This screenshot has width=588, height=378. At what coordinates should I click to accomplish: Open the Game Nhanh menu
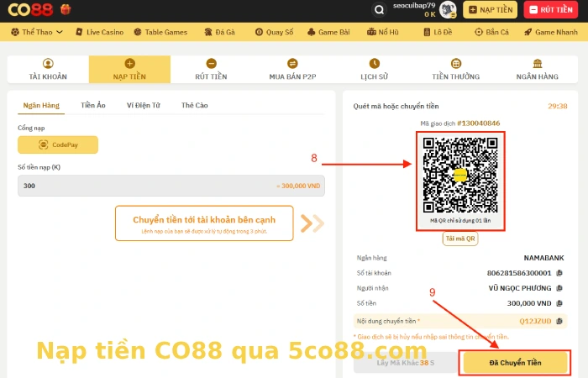(551, 32)
